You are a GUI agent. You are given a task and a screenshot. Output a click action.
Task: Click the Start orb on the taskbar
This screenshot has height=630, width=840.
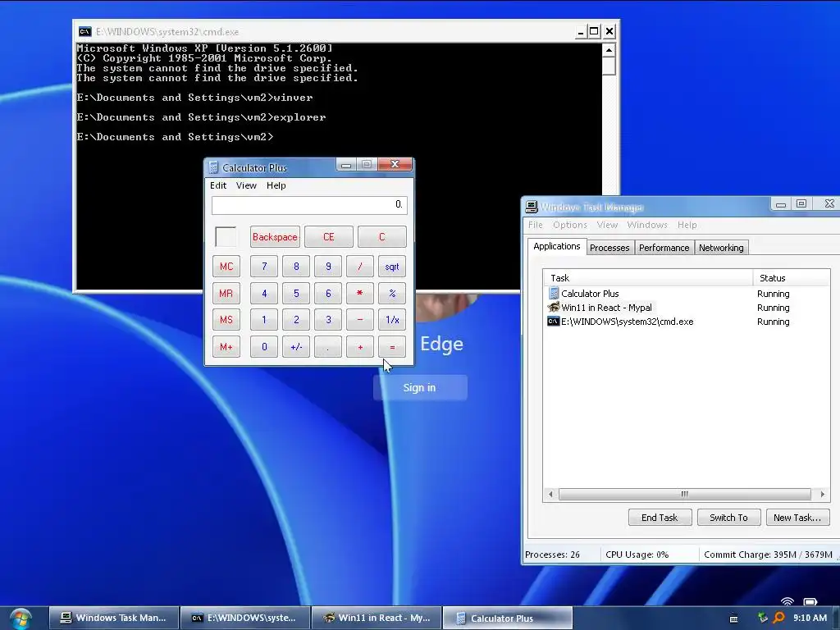[21, 619]
